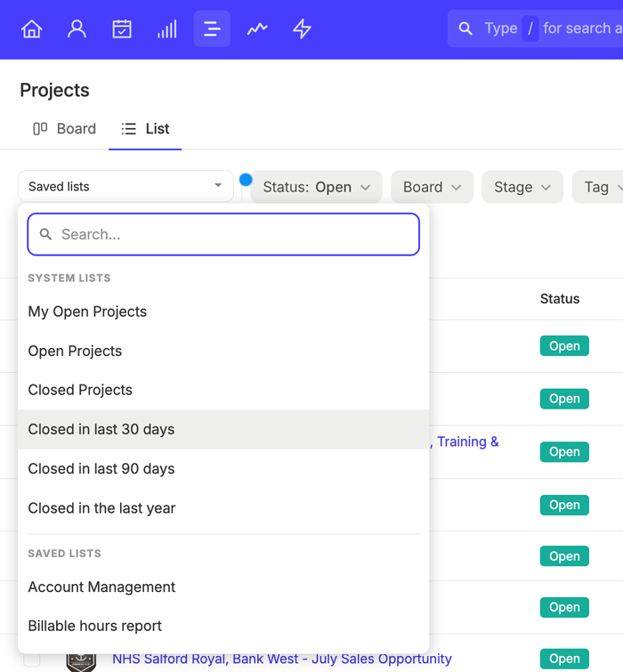The image size is (623, 672).
Task: Click the NHS Salford Royal organisation logo
Action: [x=81, y=662]
